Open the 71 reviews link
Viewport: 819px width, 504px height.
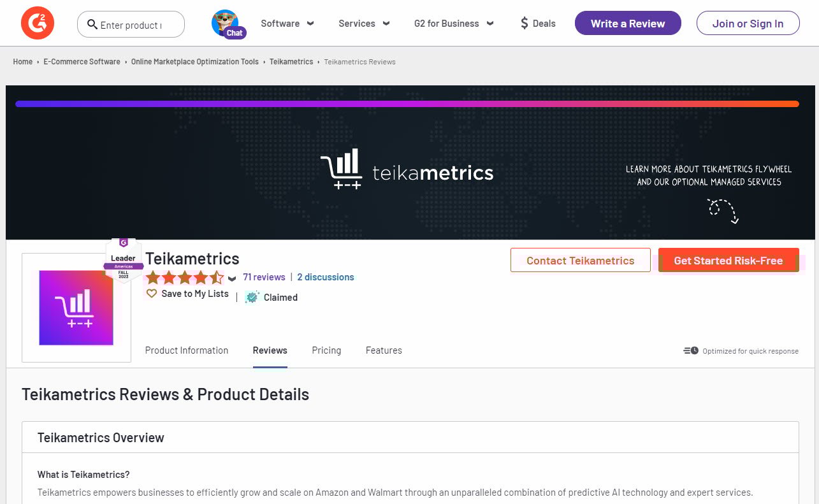(x=264, y=277)
